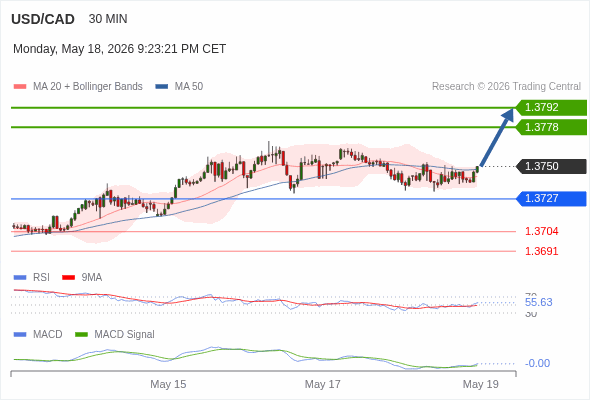Click the pink MA 20 legend swatch
The image size is (590, 400).
20,87
